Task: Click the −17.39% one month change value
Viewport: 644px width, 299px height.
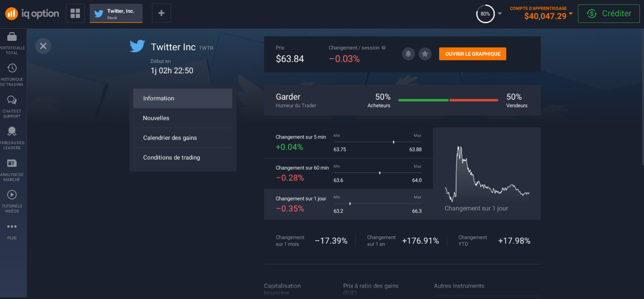Action: click(331, 241)
